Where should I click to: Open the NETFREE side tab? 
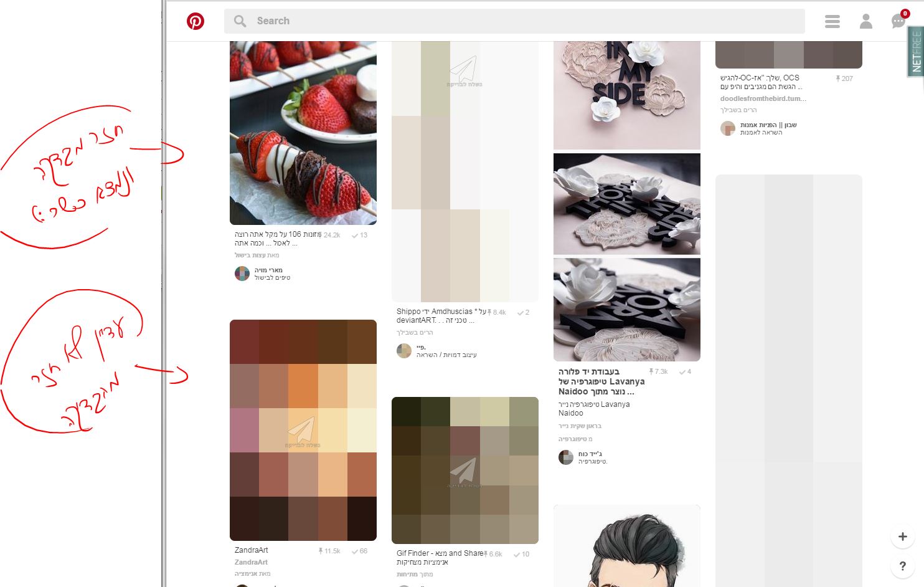point(916,52)
